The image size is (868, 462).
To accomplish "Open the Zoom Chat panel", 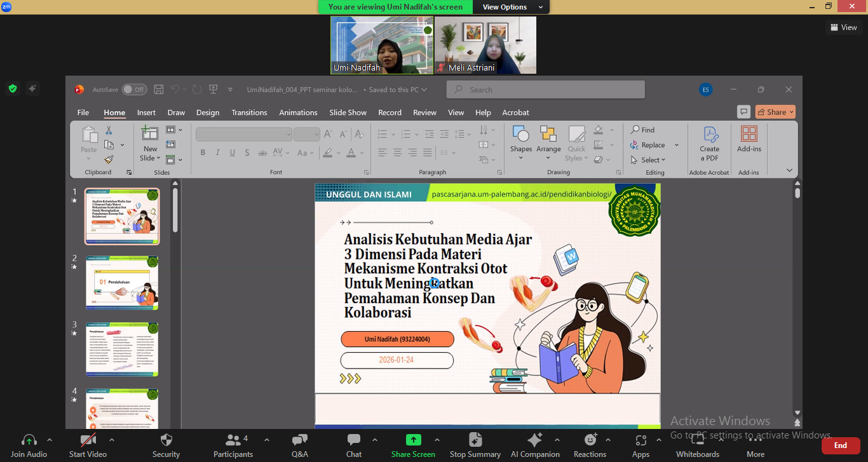I will coord(354,440).
